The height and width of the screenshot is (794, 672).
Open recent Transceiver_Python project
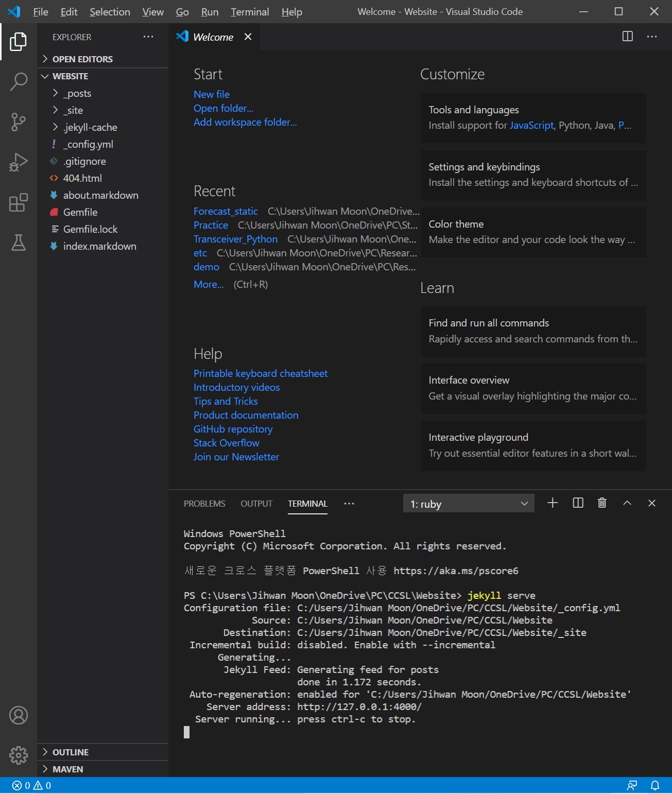(x=235, y=239)
